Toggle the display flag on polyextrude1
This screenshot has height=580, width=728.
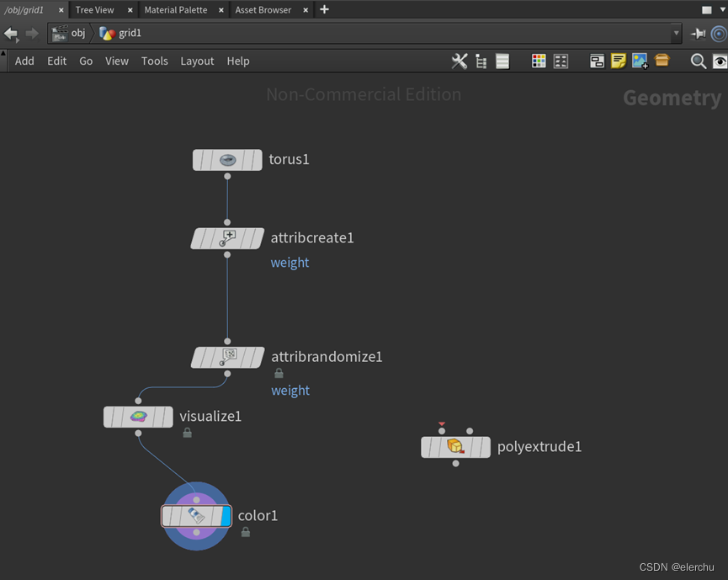[x=486, y=447]
